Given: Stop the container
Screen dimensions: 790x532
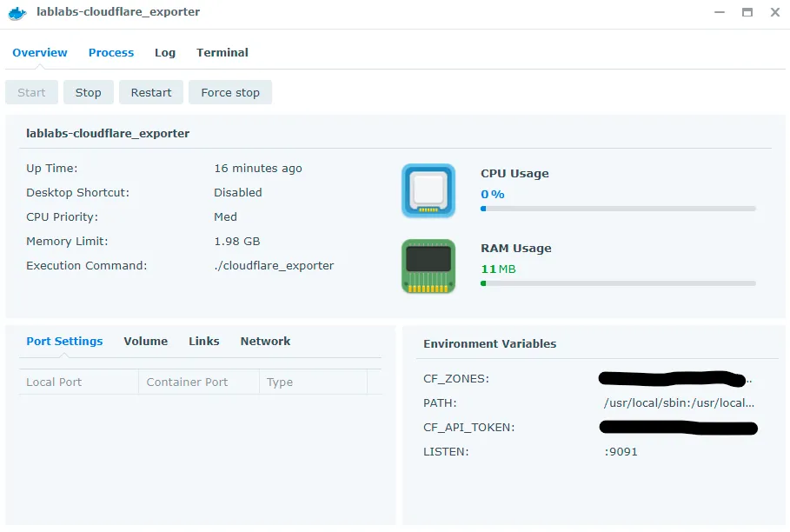Looking at the screenshot, I should [x=88, y=92].
